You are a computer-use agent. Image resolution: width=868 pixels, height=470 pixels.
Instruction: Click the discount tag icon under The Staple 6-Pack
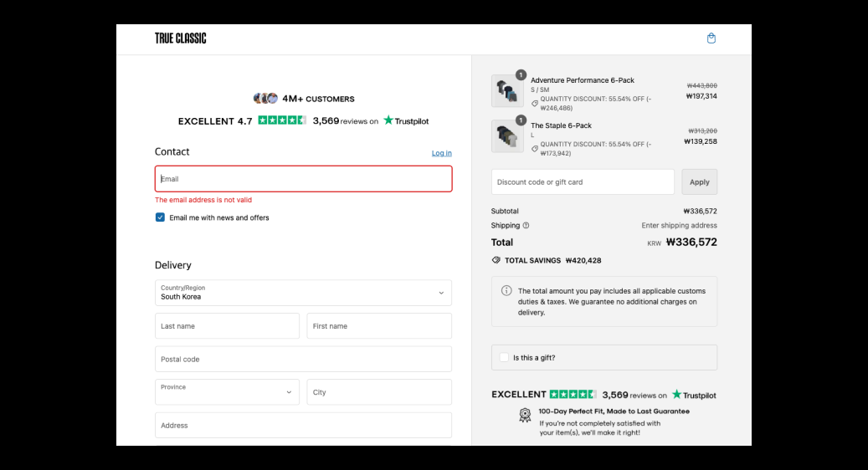point(535,149)
